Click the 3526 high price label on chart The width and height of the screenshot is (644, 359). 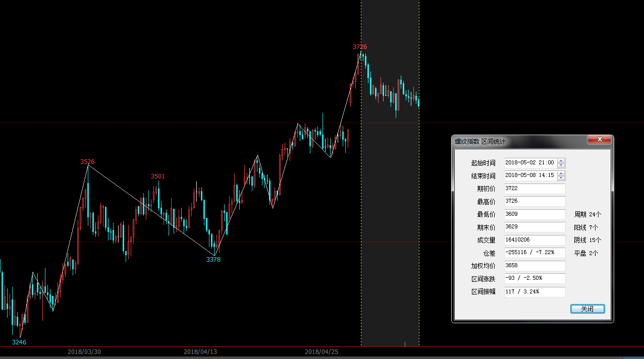(x=87, y=162)
